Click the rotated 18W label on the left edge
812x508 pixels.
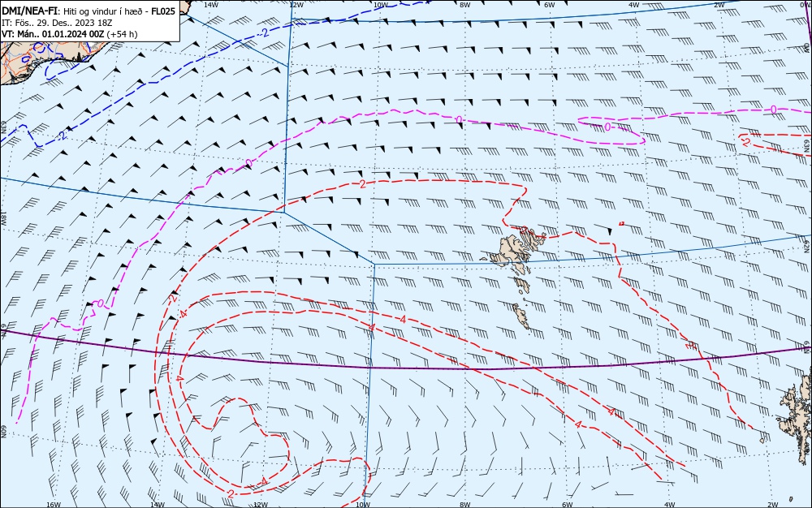(x=3, y=217)
